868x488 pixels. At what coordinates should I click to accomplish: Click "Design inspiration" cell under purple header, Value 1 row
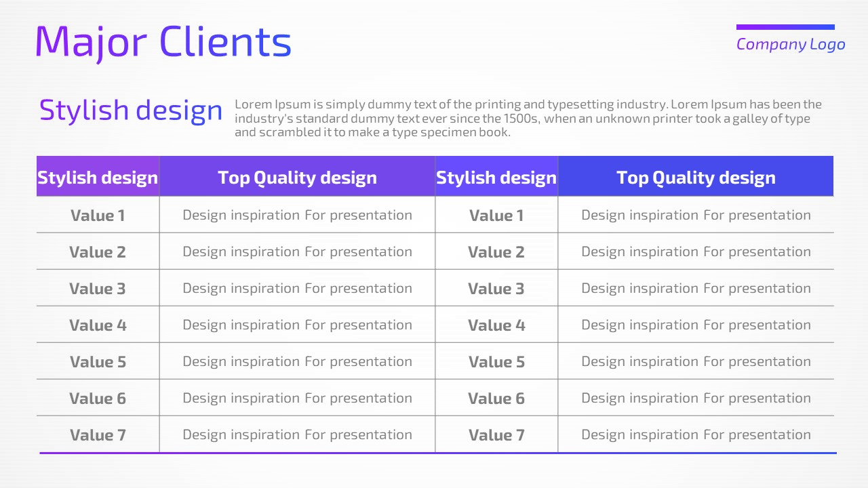297,216
